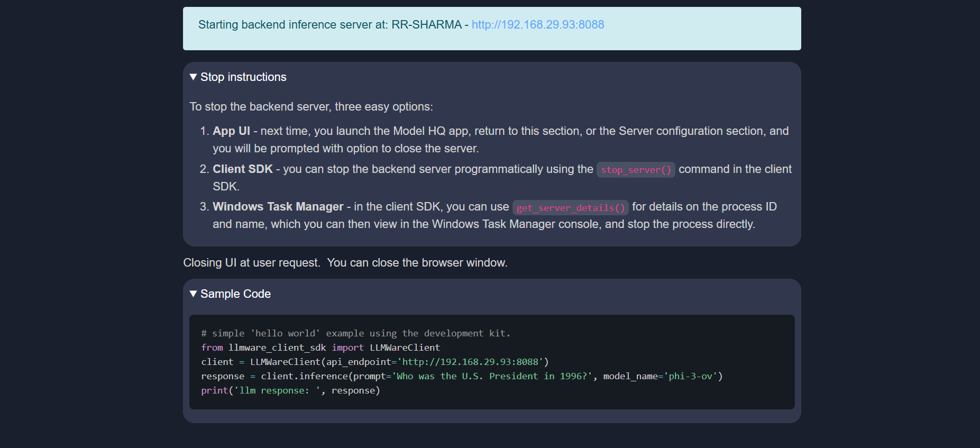Click the print llm response code line
Image resolution: width=980 pixels, height=448 pixels.
[290, 390]
